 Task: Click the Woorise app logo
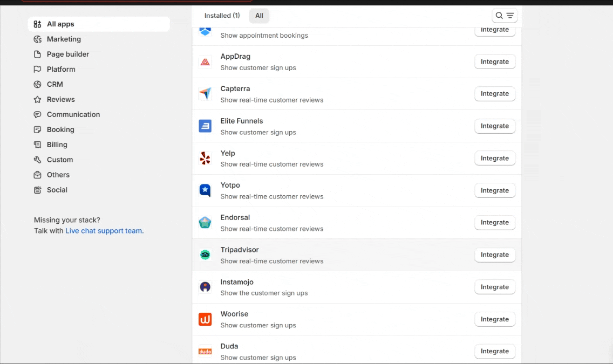click(x=205, y=319)
